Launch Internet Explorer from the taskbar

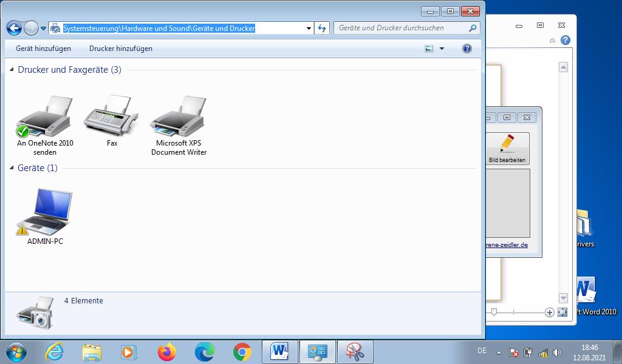coord(53,352)
